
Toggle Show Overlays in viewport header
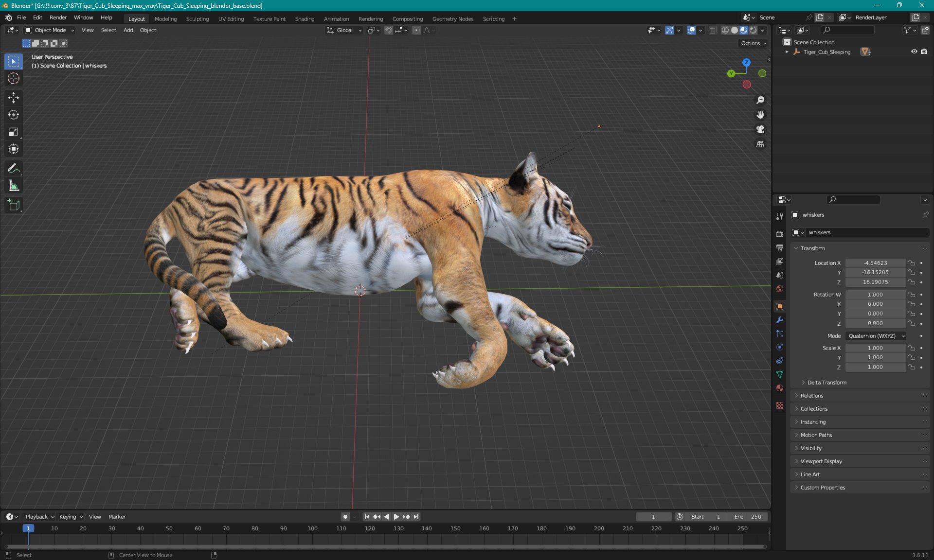691,30
